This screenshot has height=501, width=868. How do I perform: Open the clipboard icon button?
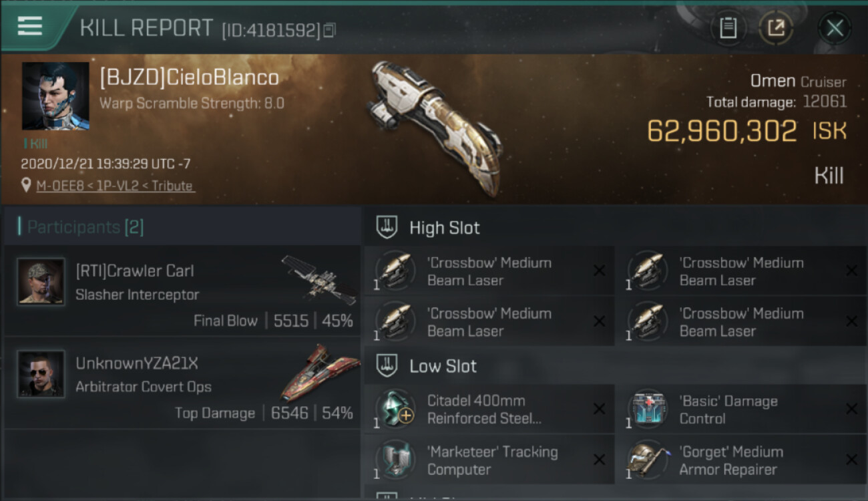coord(728,28)
